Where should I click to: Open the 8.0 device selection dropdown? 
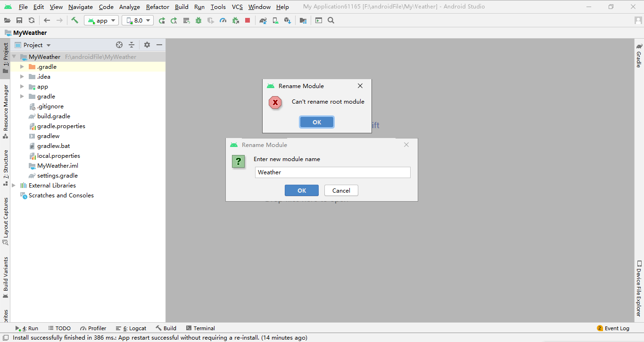click(x=138, y=20)
